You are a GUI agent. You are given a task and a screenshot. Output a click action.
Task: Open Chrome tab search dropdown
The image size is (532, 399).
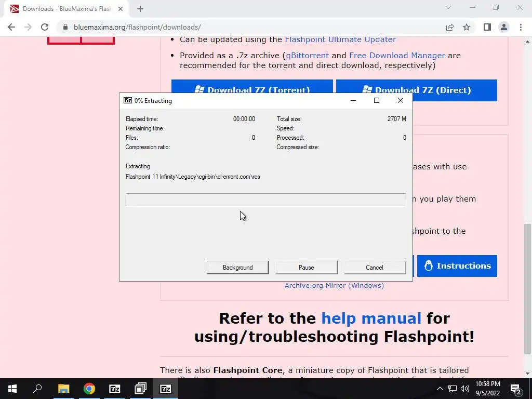coord(448,7)
